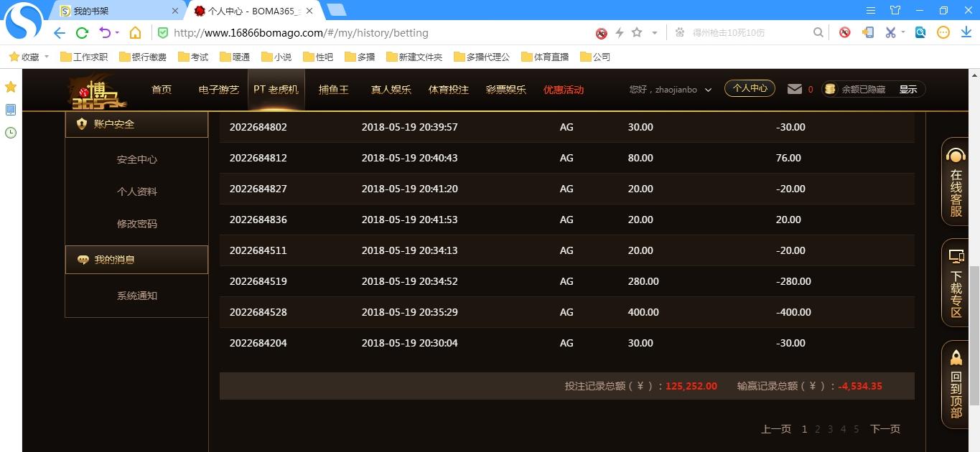980x452 pixels.
Task: Click the browser refresh icon
Action: click(x=82, y=32)
